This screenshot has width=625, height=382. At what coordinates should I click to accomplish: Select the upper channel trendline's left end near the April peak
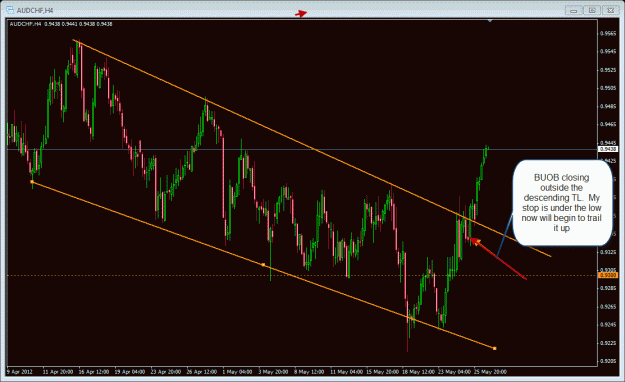(74, 40)
